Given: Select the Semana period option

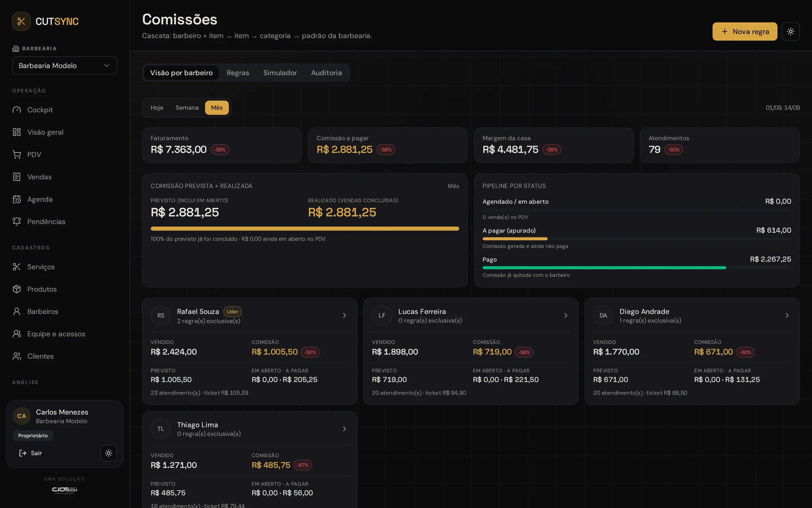Looking at the screenshot, I should coord(187,108).
